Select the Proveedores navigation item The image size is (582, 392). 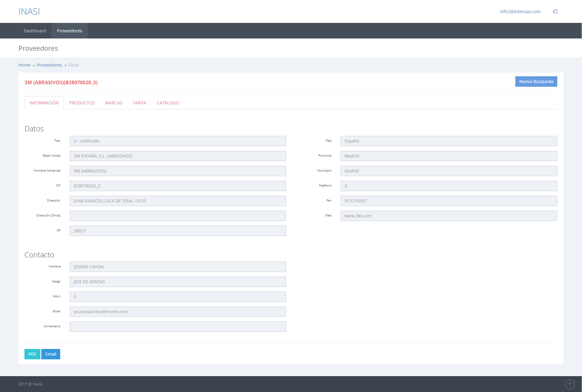(x=69, y=31)
